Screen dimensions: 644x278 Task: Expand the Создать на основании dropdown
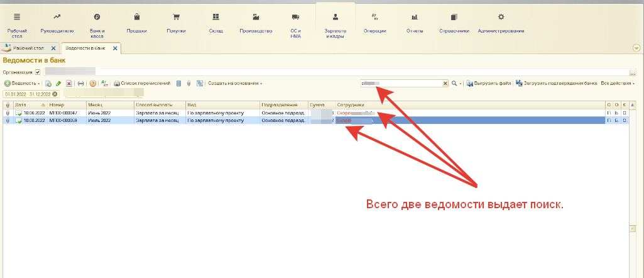coord(235,83)
